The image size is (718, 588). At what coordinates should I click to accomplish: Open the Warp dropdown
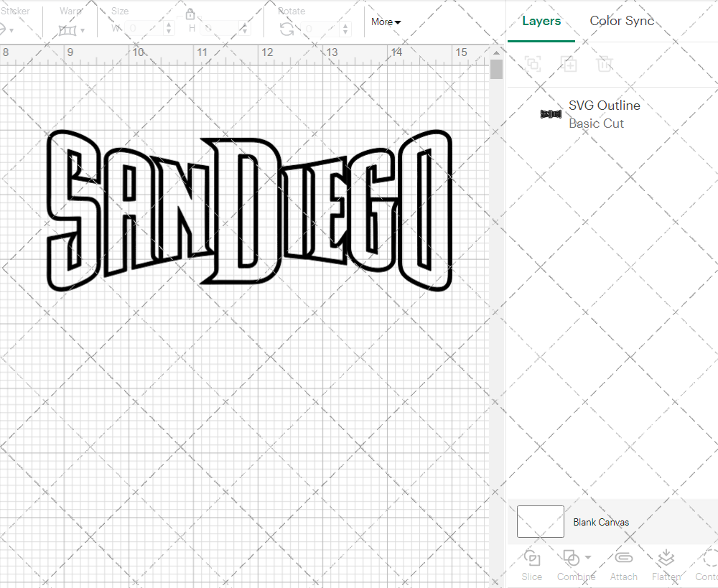tap(72, 30)
